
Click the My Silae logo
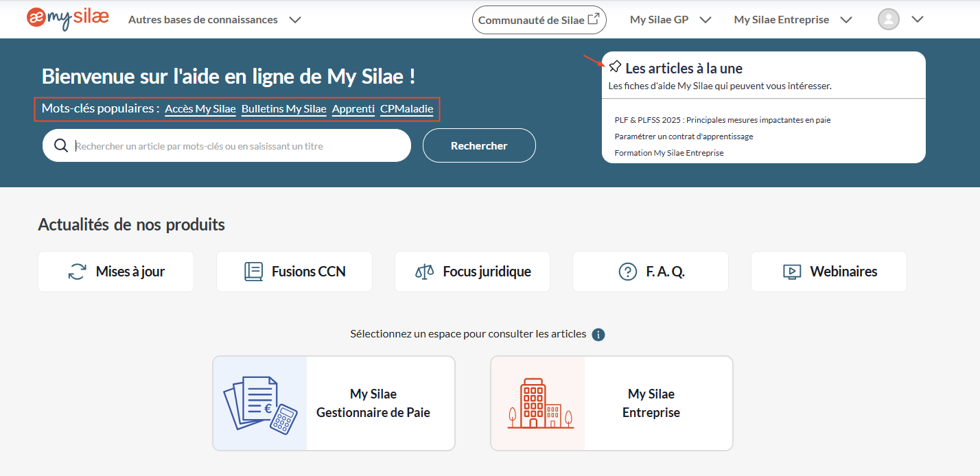click(x=67, y=19)
